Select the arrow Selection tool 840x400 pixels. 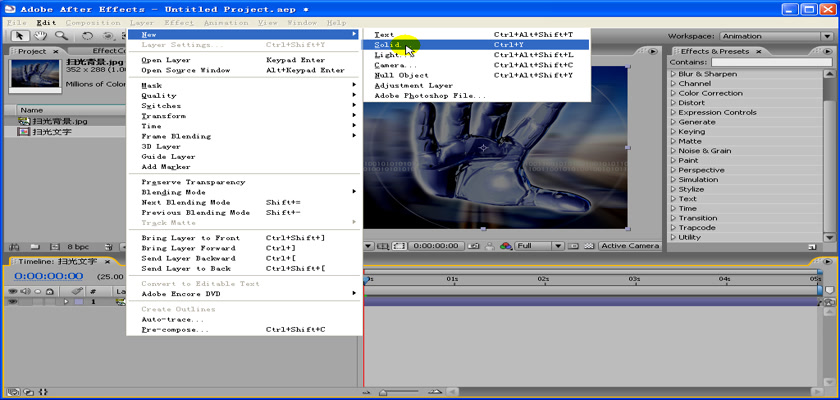(x=20, y=36)
